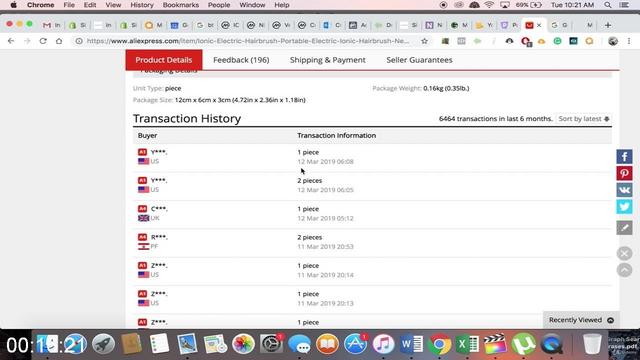Open Final Cut Pro from the dock
640x360 pixels.
click(x=496, y=344)
